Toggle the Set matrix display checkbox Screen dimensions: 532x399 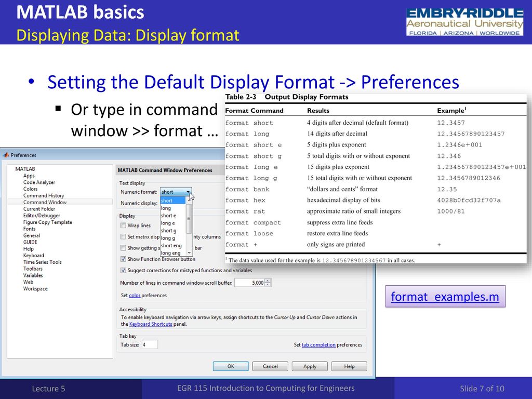point(124,236)
